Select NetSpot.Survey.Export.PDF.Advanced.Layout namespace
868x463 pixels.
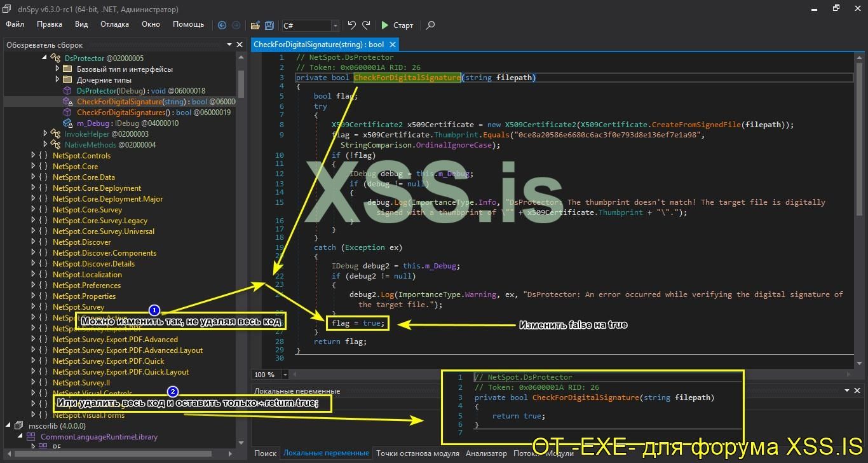pos(128,350)
